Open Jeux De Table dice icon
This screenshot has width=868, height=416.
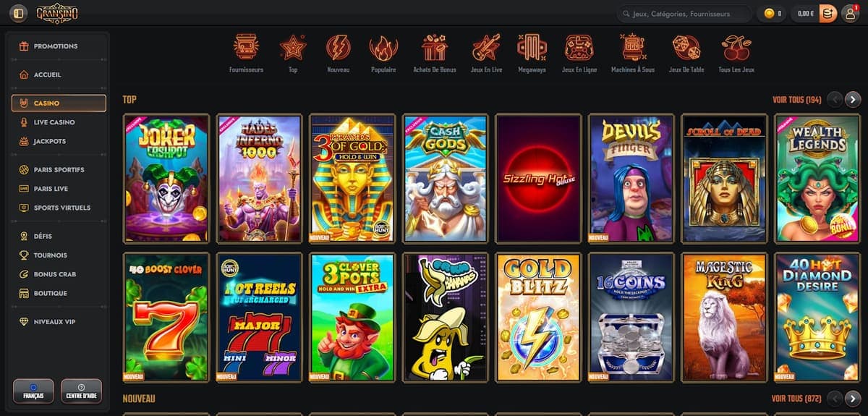(686, 48)
